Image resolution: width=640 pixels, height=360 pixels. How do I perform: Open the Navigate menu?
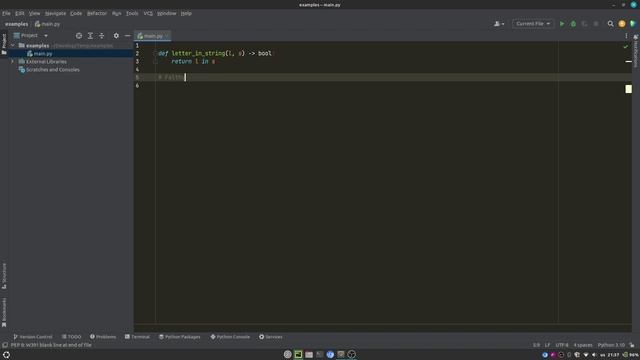tap(56, 13)
